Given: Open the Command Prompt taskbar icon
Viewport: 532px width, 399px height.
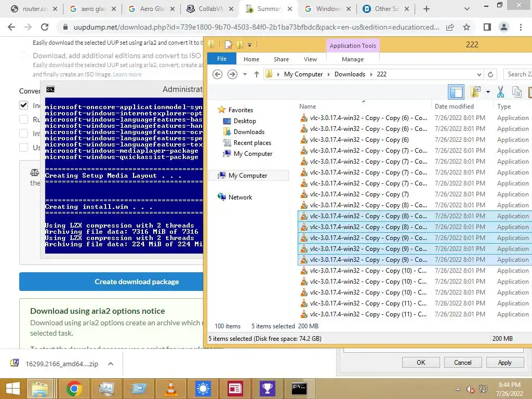Looking at the screenshot, I should coord(299,389).
